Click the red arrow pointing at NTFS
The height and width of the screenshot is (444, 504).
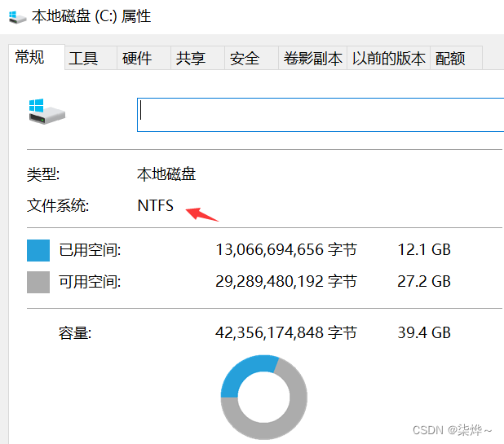click(202, 214)
